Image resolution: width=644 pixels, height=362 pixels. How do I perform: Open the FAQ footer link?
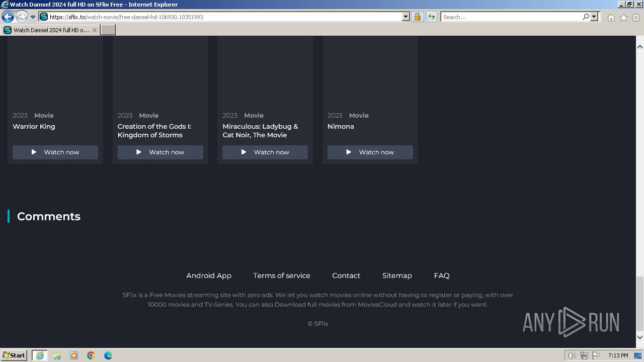(x=442, y=276)
